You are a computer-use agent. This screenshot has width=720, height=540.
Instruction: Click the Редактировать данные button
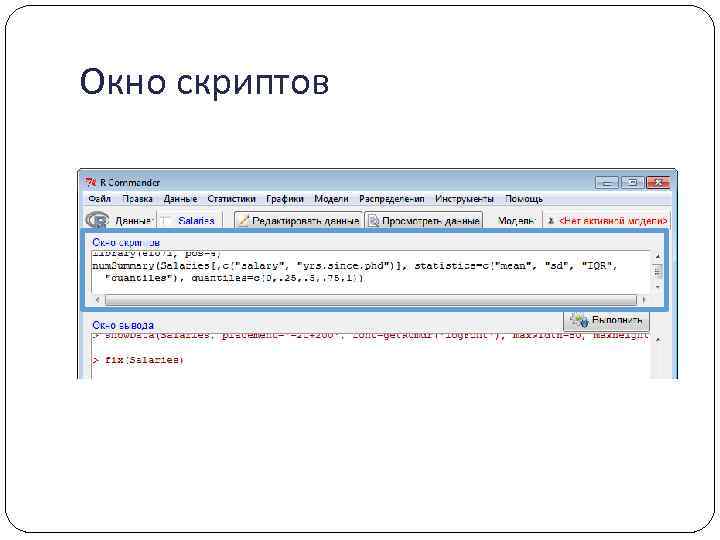point(299,220)
